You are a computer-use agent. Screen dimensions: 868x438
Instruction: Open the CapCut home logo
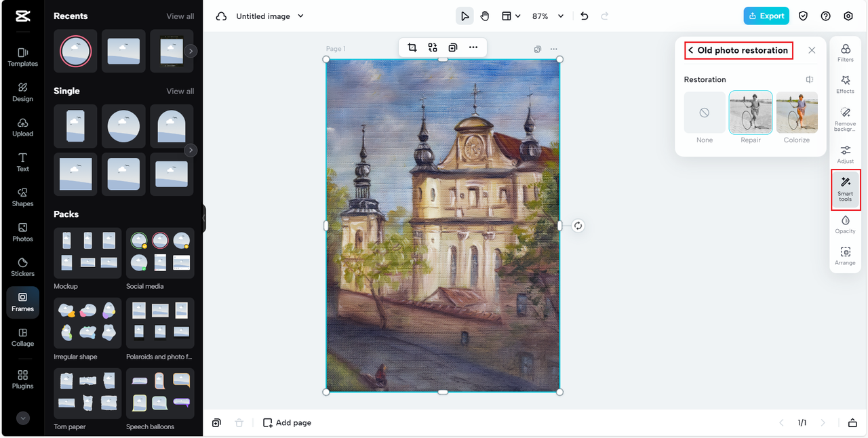click(22, 16)
